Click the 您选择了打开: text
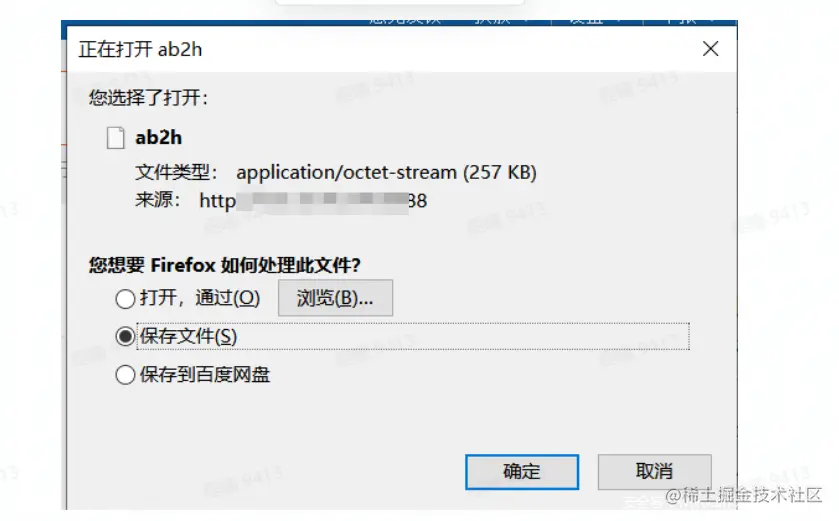This screenshot has width=839, height=521. 148,98
